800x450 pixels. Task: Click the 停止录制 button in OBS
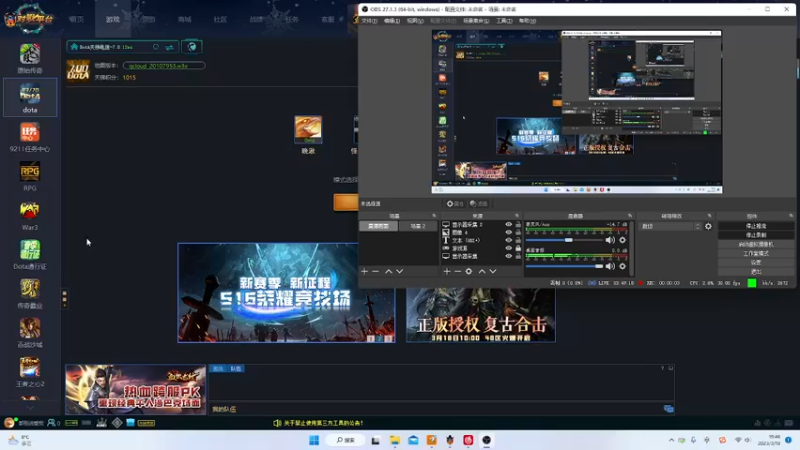click(x=756, y=235)
